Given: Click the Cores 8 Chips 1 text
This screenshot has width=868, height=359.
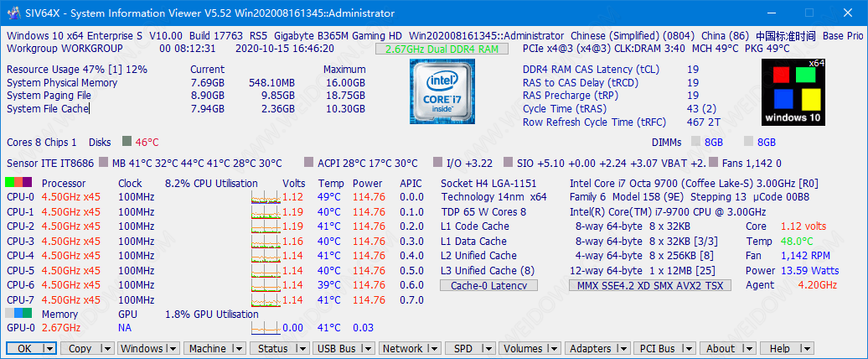Looking at the screenshot, I should [42, 143].
